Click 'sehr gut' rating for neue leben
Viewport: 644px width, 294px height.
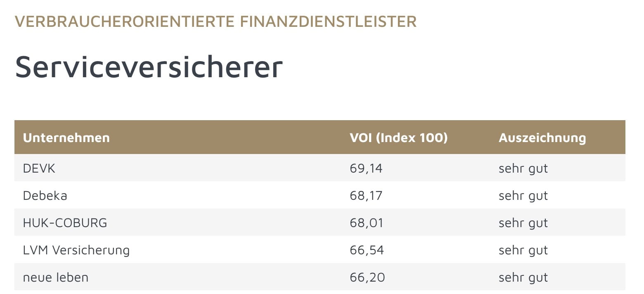pyautogui.click(x=523, y=277)
